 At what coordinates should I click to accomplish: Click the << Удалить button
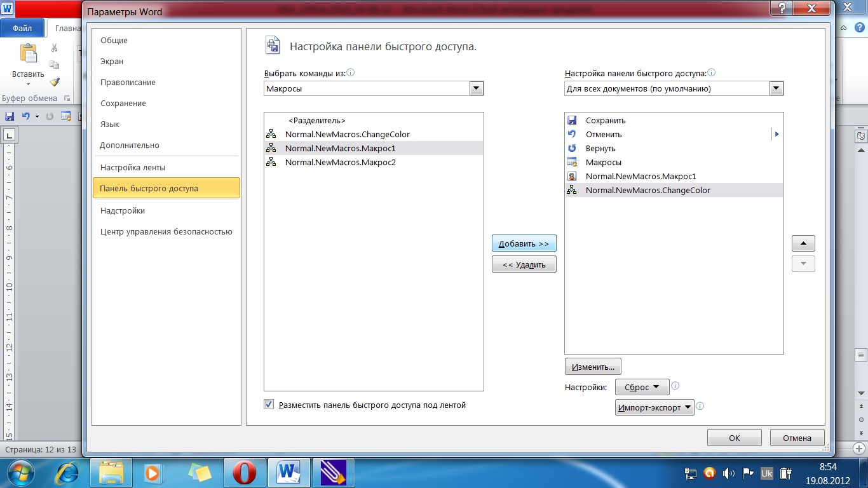tap(524, 264)
